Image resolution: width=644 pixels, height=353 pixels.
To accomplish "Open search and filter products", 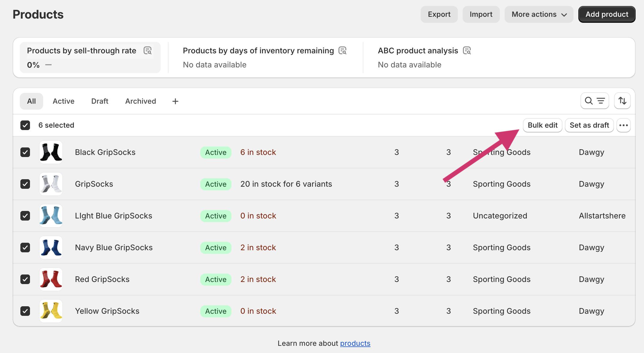I will coord(595,101).
